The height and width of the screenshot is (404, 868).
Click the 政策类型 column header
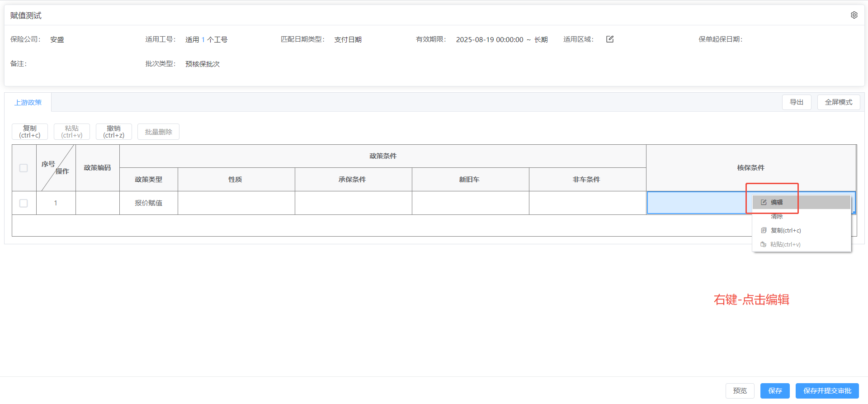149,180
